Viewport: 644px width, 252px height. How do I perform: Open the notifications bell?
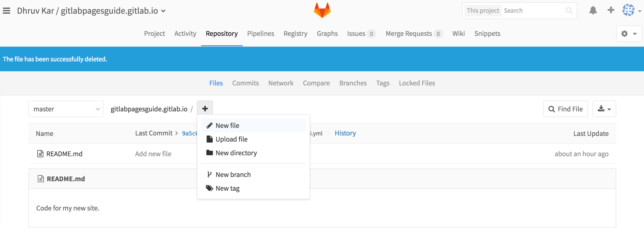point(593,11)
